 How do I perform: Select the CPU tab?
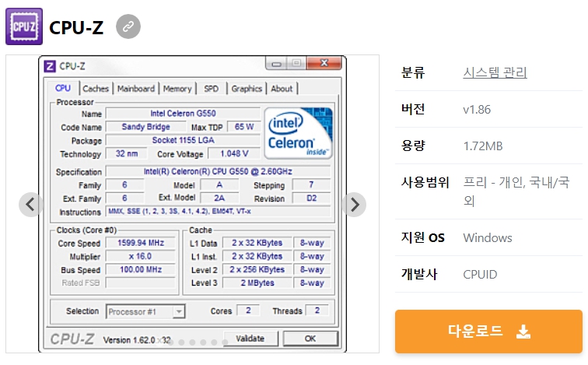click(63, 88)
